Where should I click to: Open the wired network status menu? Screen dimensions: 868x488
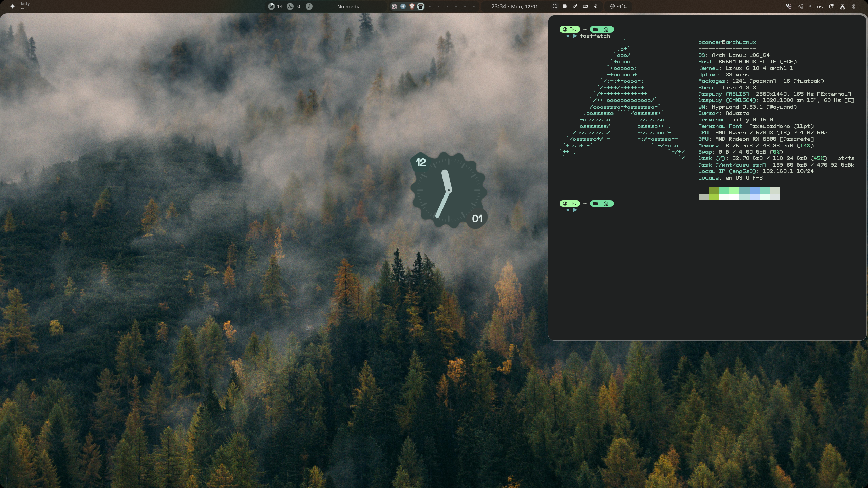[x=842, y=6]
